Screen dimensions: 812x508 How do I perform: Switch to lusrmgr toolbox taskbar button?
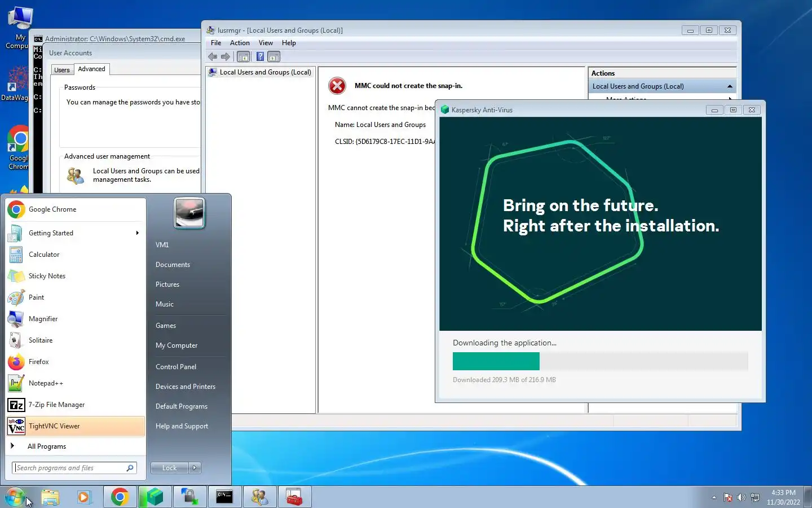tap(294, 497)
